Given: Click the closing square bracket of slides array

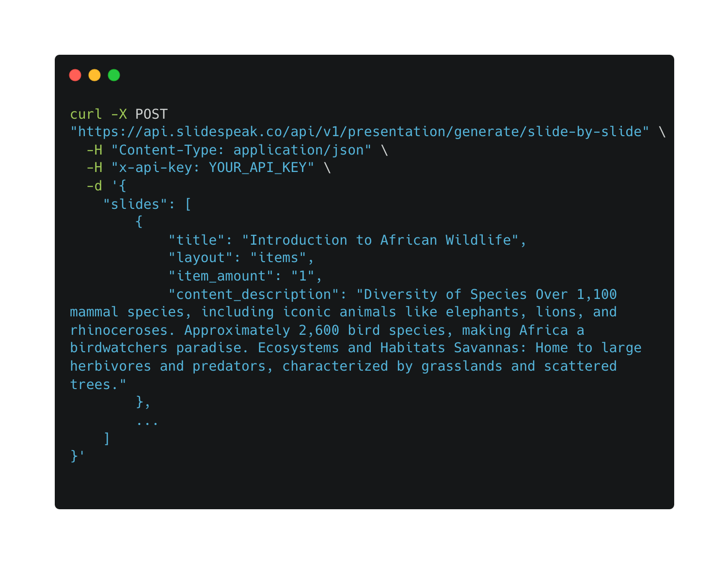Looking at the screenshot, I should pos(107,438).
